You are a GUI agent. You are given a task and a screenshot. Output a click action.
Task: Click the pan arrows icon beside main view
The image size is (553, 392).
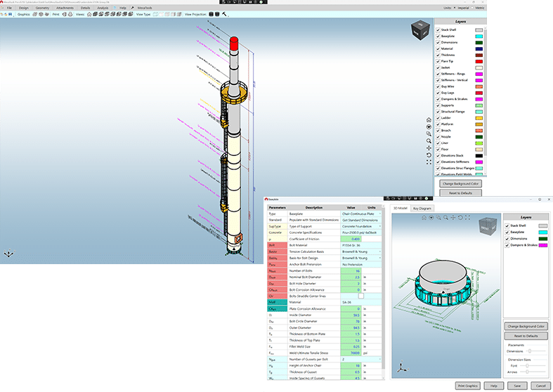pyautogui.click(x=429, y=148)
